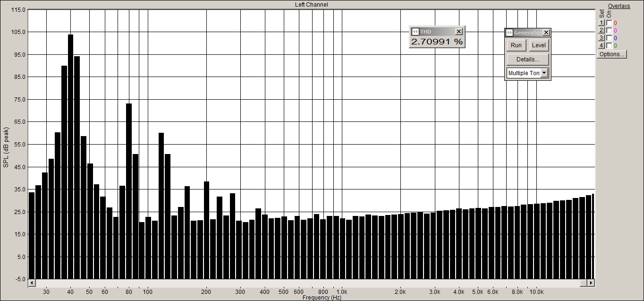The height and width of the screenshot is (301, 644).
Task: Click the 105.0 y-axis label
Action: (18, 32)
